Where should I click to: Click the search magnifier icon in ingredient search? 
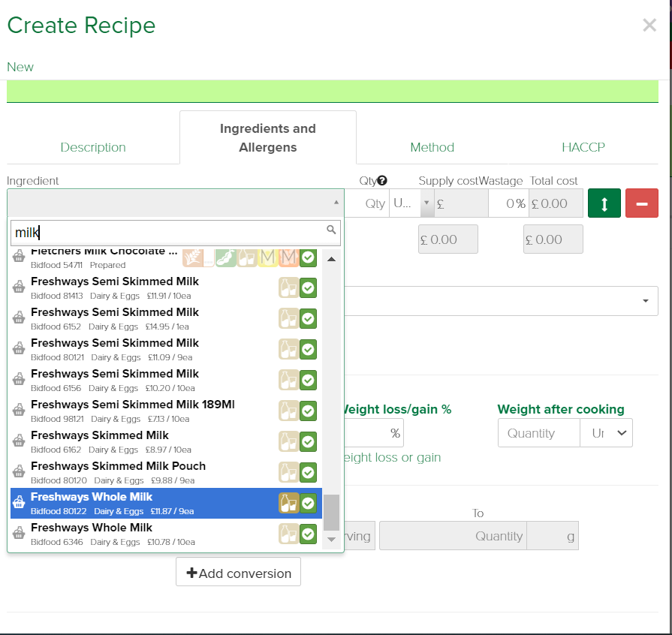click(331, 230)
